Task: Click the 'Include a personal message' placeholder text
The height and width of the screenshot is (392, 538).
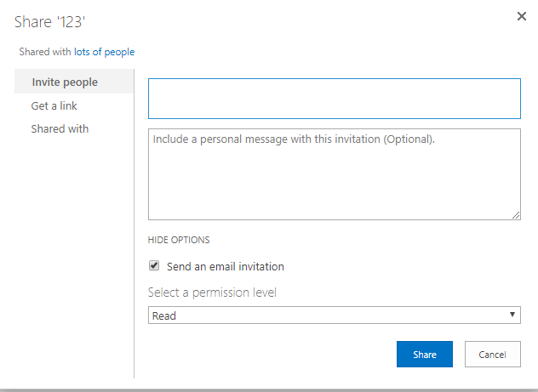Action: click(294, 139)
